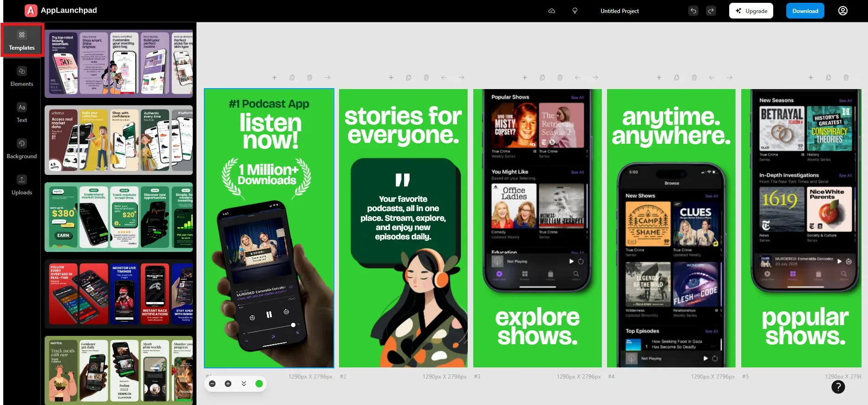Zoom in the canvas with plus button
Viewport: 868px width, 405px height.
pos(228,384)
